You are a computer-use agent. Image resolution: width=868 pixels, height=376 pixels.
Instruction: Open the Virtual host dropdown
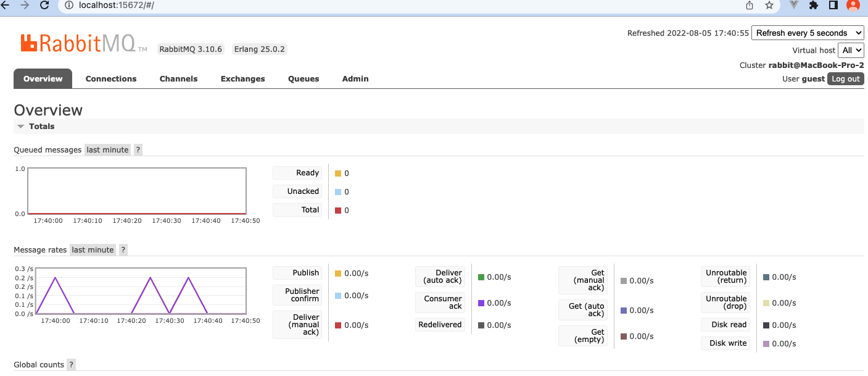[851, 51]
